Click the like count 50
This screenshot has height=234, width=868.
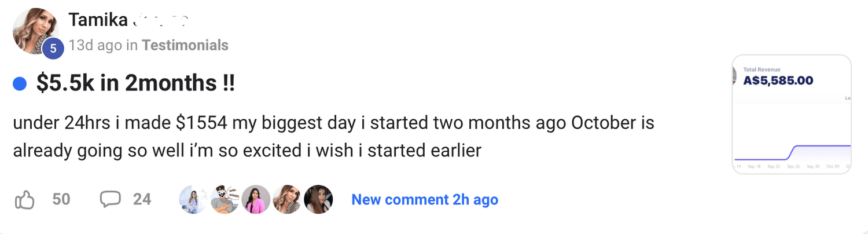61,200
